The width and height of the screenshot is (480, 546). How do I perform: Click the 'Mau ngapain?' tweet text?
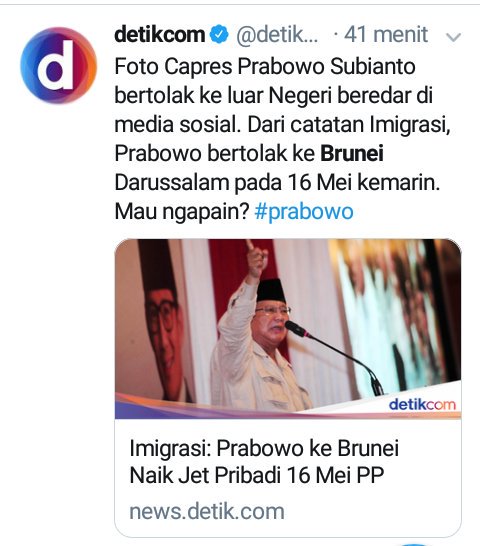[x=182, y=211]
